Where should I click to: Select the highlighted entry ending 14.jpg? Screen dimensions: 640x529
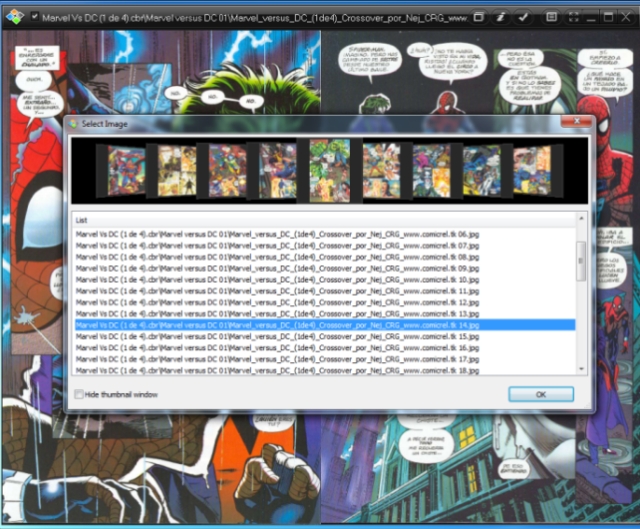coord(325,325)
